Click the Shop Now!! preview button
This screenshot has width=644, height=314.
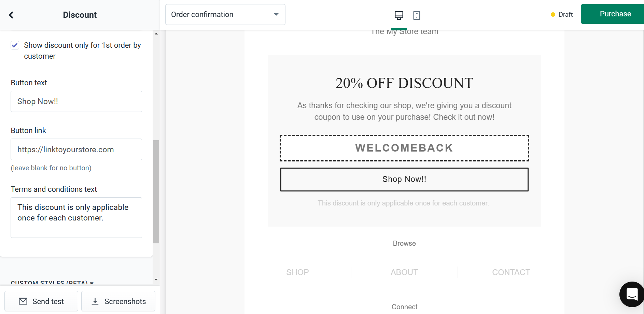[x=404, y=179]
